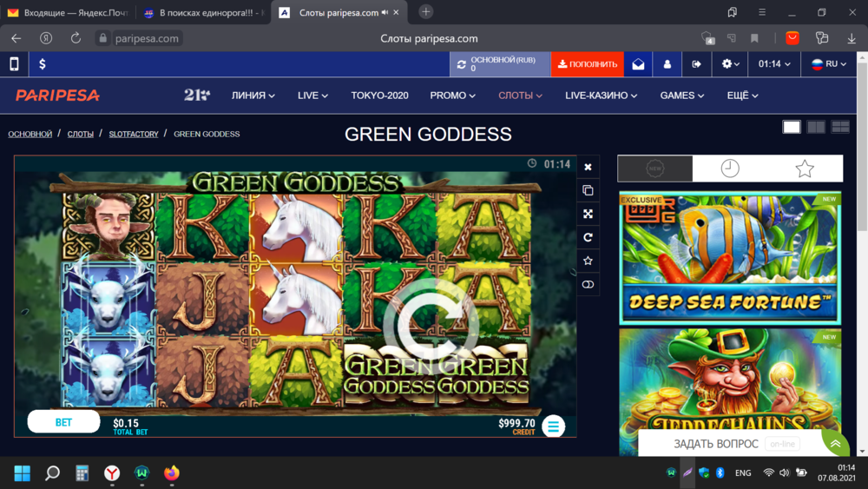Select the single-game layout view

(x=792, y=127)
